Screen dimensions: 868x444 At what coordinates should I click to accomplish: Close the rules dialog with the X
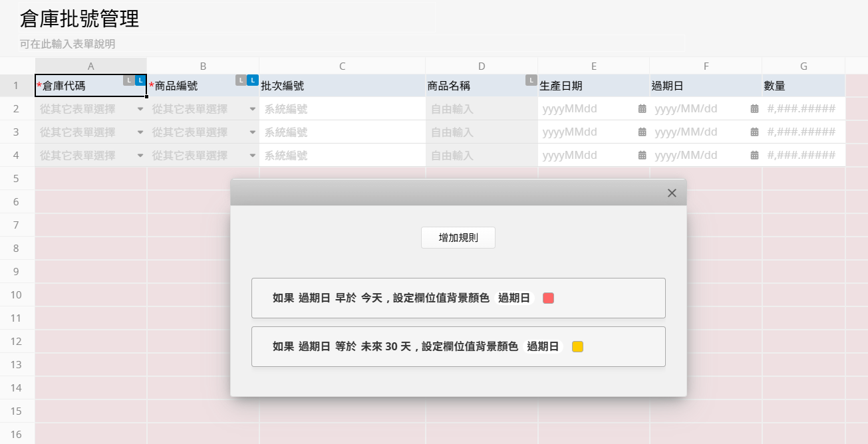[x=672, y=193]
